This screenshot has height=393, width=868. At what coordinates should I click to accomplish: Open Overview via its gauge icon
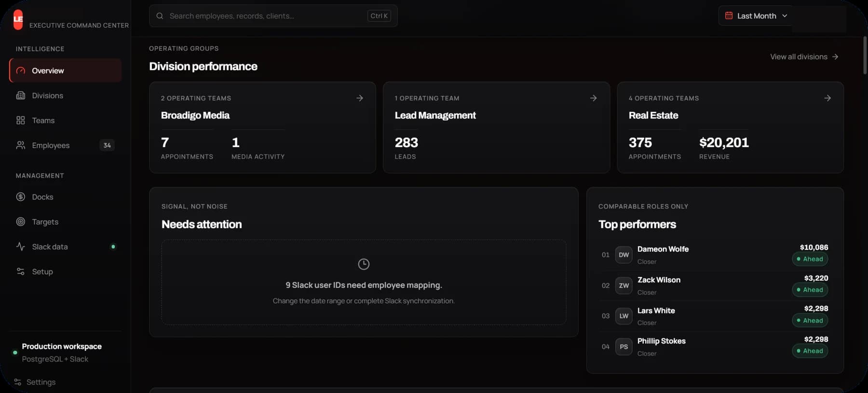21,70
